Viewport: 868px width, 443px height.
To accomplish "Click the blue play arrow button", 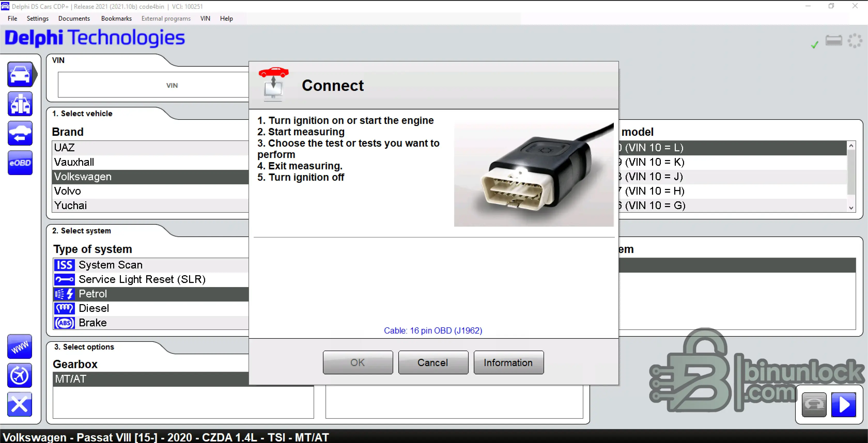I will 844,405.
